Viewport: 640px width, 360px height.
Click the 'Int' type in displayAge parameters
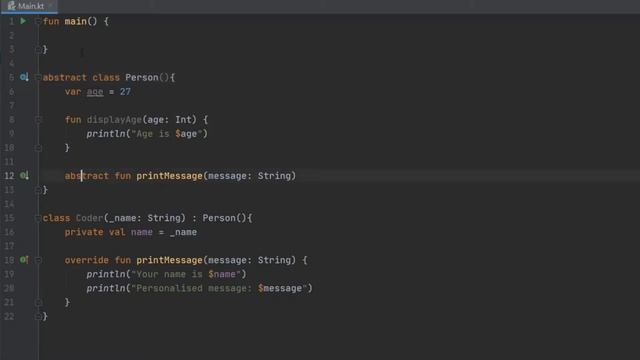[x=183, y=120]
